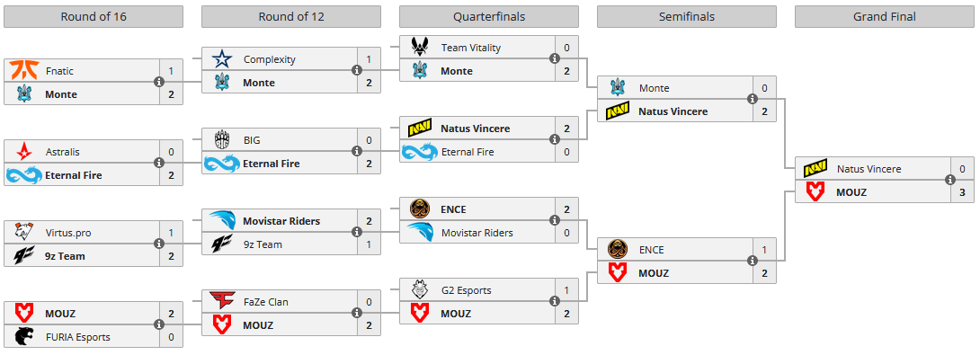Open the Virtus.pro team link
This screenshot has width=980, height=355.
click(x=67, y=233)
